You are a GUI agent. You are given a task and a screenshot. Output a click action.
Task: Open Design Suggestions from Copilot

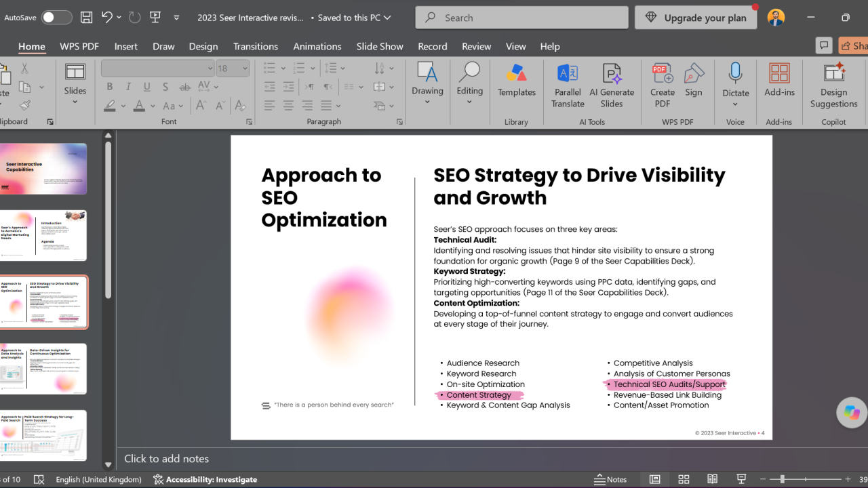(x=833, y=85)
